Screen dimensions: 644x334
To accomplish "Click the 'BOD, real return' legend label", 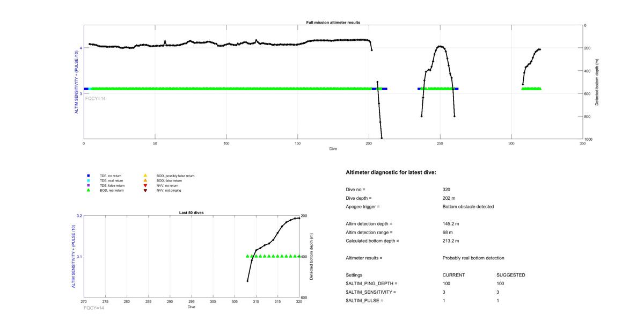I will click(112, 190).
